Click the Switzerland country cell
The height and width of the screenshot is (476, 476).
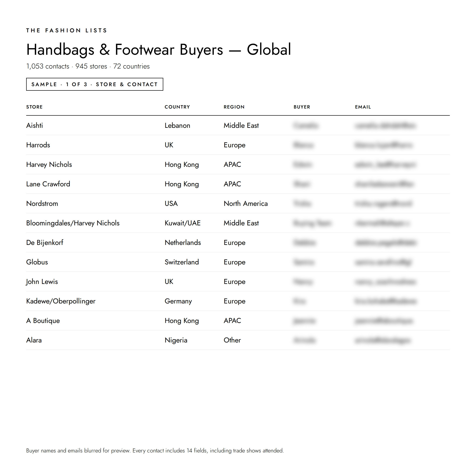pos(182,262)
